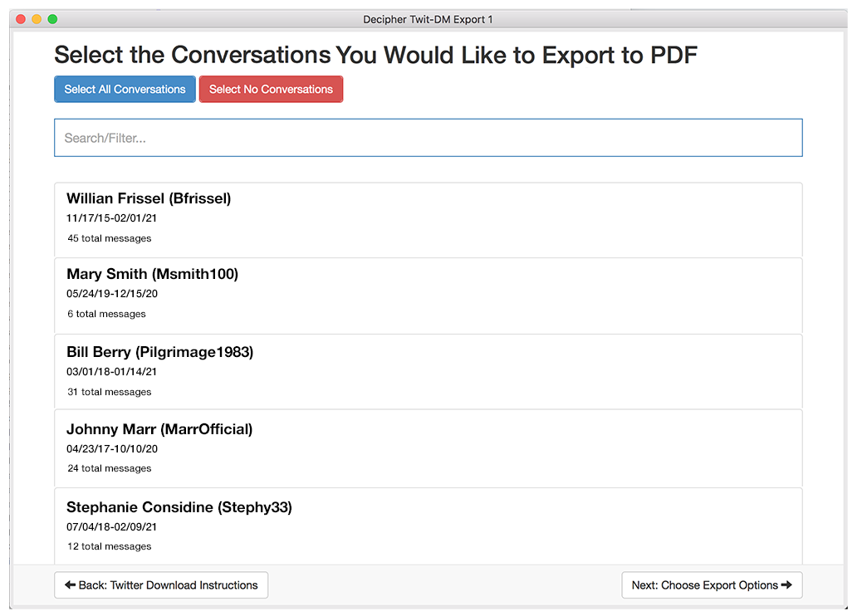Screen dimensions: 857x616
Task: Pick the Johnny Marr (MarrOfficial) conversation
Action: (x=428, y=448)
